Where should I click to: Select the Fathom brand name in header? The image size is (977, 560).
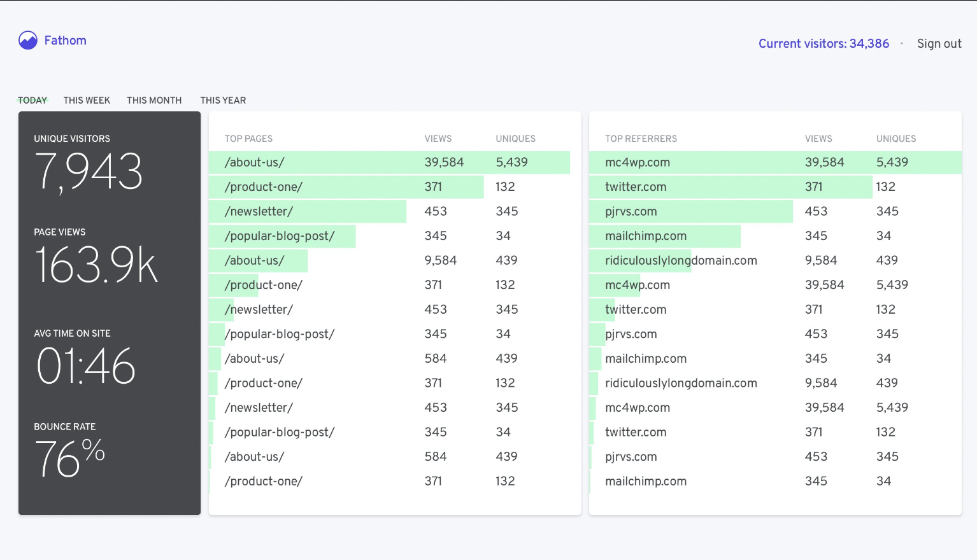pos(64,40)
